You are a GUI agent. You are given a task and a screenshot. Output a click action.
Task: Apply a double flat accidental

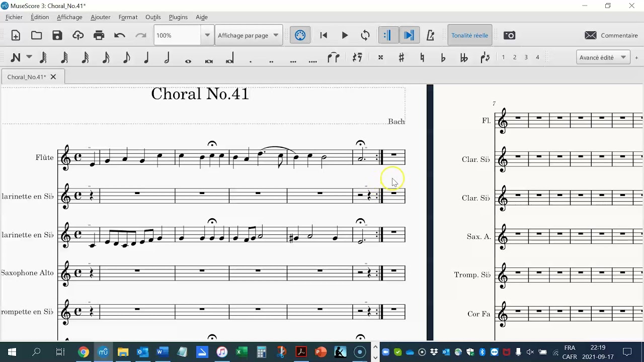pyautogui.click(x=463, y=57)
